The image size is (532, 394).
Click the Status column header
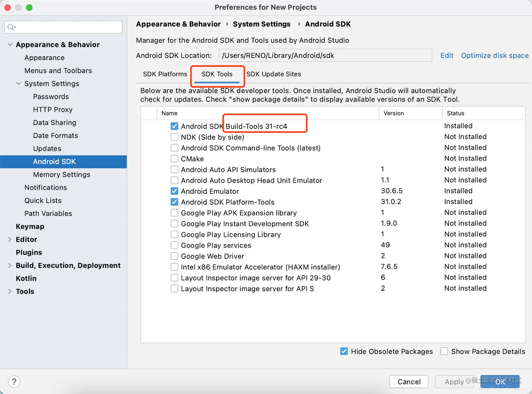(483, 113)
